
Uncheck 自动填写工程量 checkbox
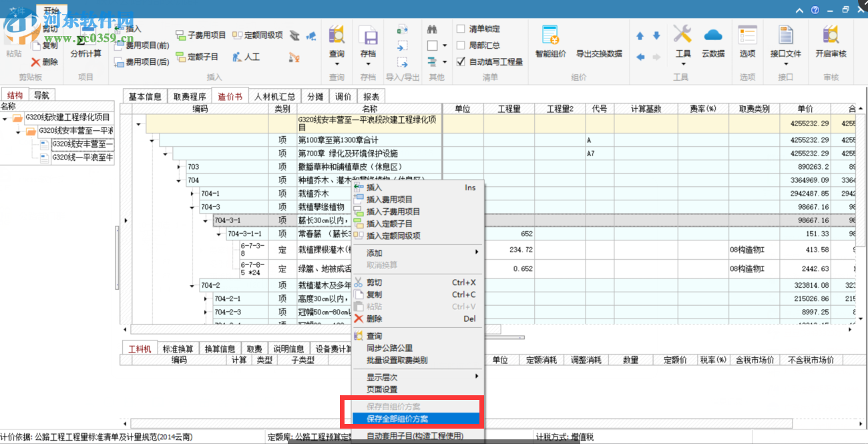pos(461,61)
